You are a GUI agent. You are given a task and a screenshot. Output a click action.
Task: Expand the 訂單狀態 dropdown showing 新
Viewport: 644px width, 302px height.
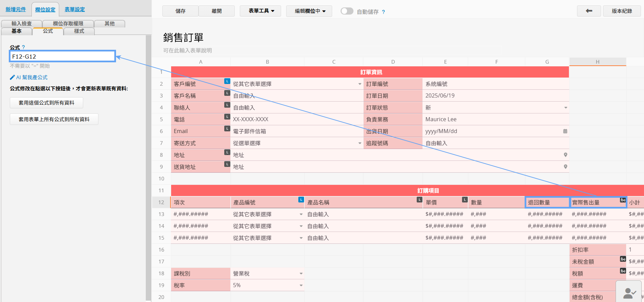(x=566, y=108)
